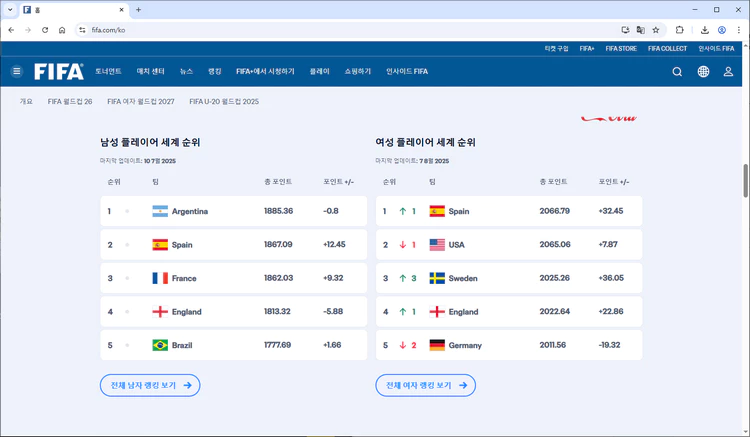Viewport: 750px width, 437px height.
Task: Click the translate page icon
Action: pyautogui.click(x=640, y=30)
